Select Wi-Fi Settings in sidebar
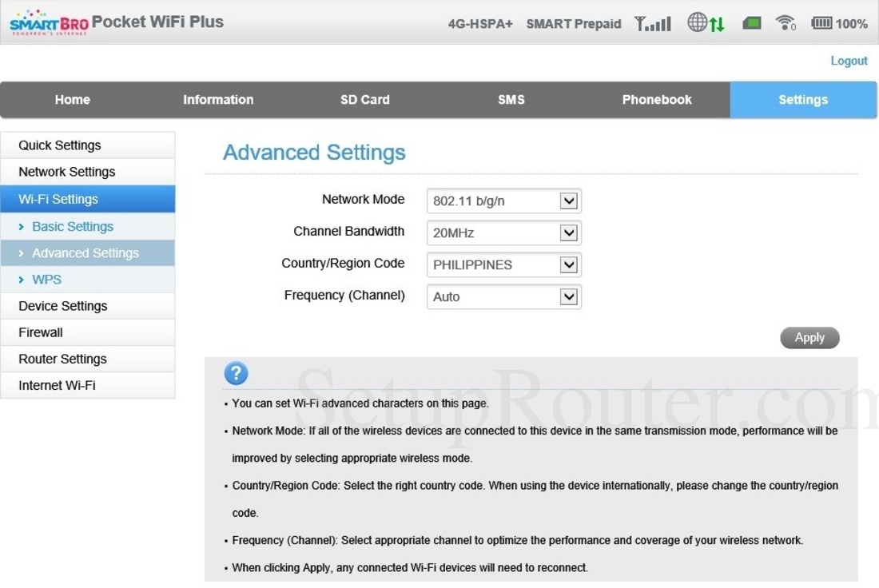 click(87, 199)
